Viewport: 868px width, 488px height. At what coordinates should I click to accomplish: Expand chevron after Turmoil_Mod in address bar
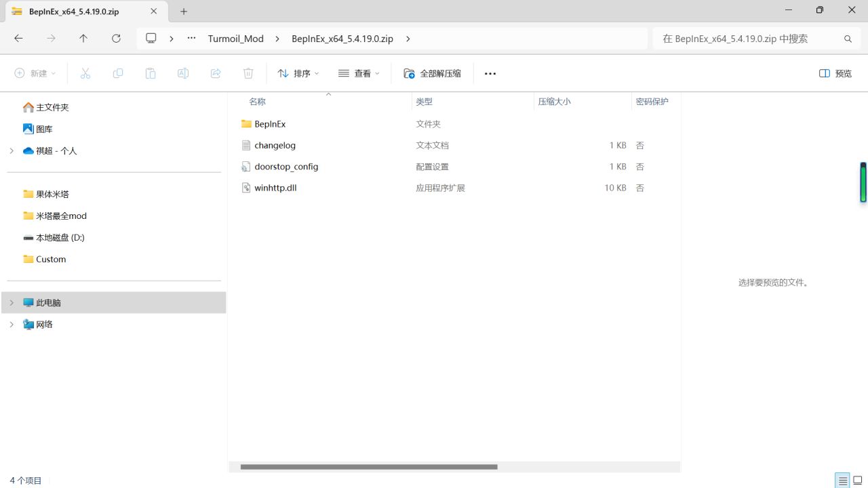tap(277, 39)
